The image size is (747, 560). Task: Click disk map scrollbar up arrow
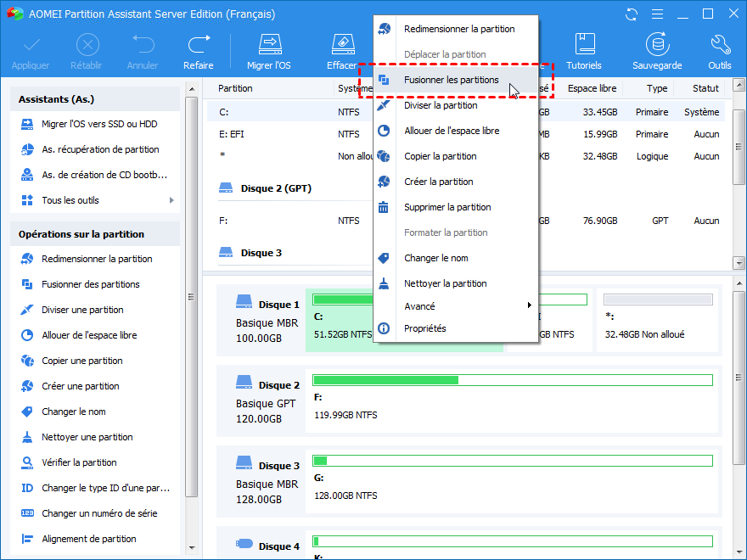(739, 283)
